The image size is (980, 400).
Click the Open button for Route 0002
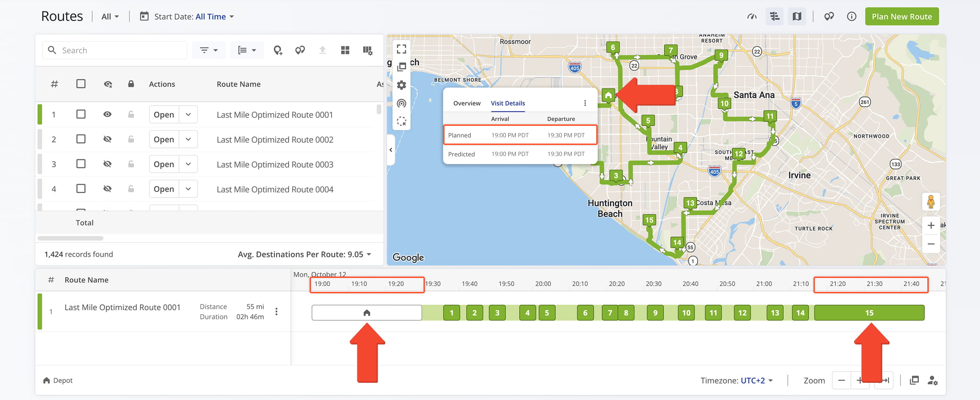[x=164, y=139]
